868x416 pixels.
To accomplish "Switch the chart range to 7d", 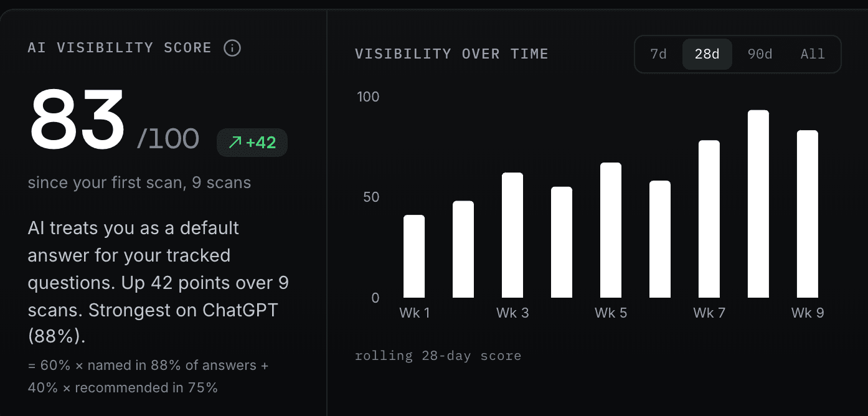I will (658, 54).
